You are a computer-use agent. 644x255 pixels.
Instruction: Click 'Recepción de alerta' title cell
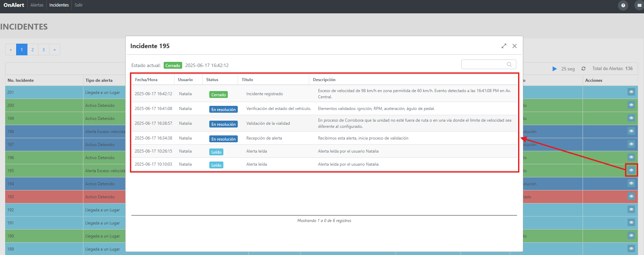pyautogui.click(x=264, y=138)
